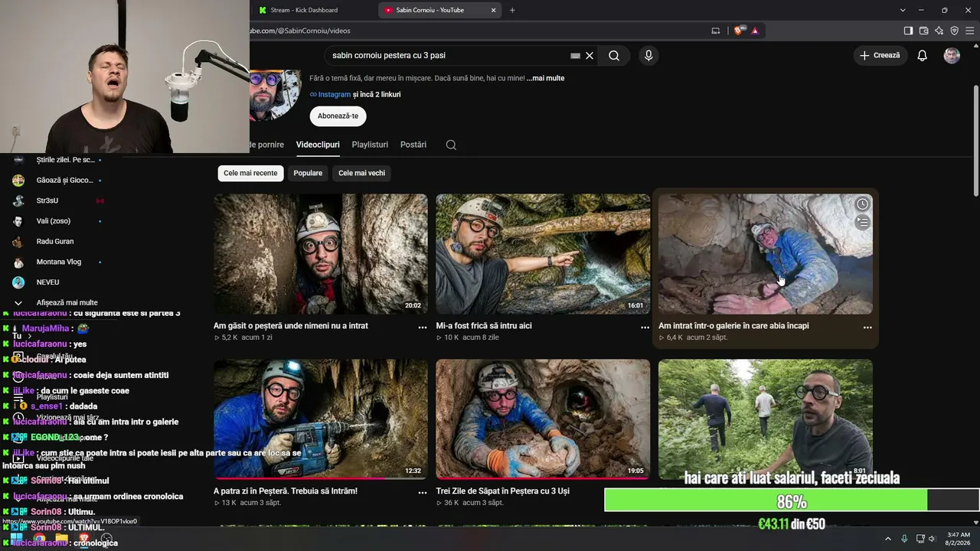Open the Brave Wallet icon
Viewport: 980px width, 551px height.
pos(923,31)
